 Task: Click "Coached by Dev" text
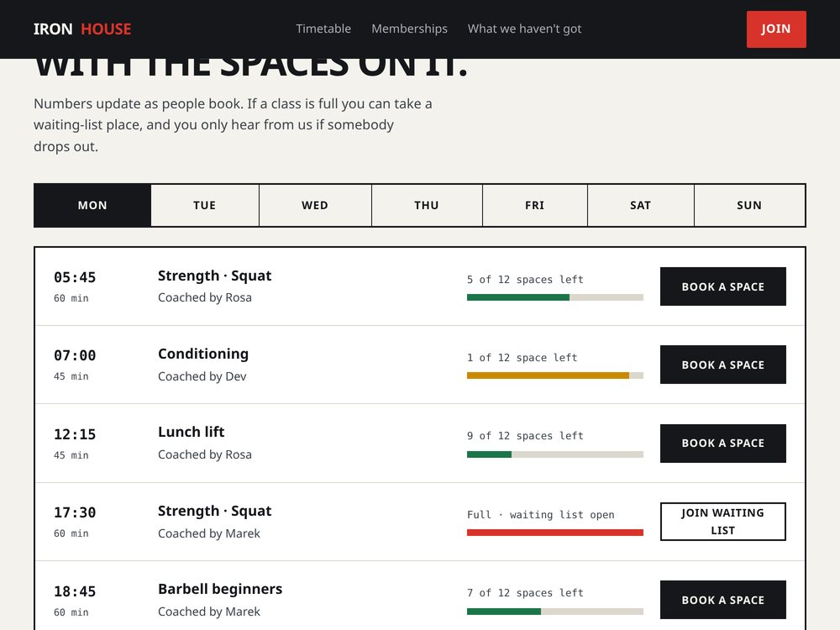pos(202,376)
